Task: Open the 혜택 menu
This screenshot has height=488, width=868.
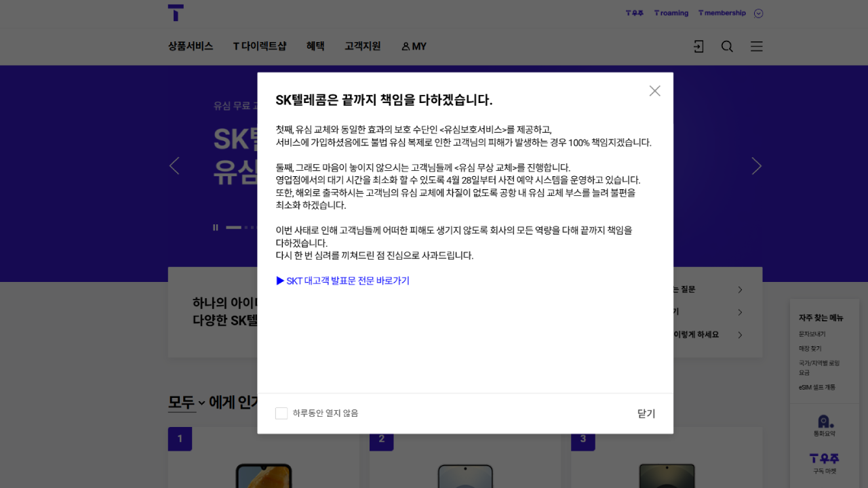Action: coord(315,46)
